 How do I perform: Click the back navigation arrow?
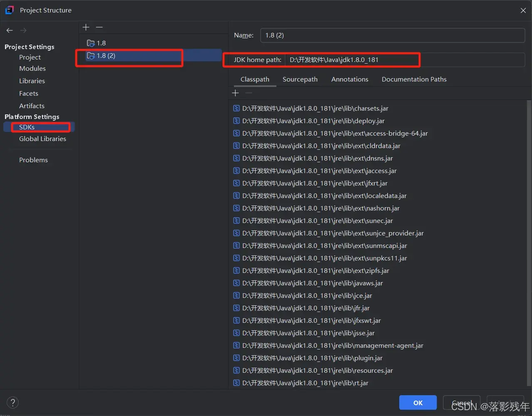[10, 30]
